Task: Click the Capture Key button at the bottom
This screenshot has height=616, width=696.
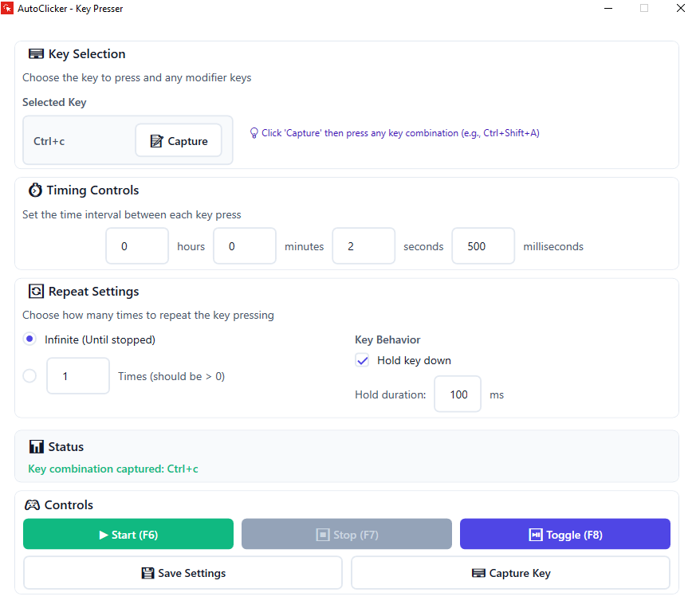Action: (x=510, y=573)
